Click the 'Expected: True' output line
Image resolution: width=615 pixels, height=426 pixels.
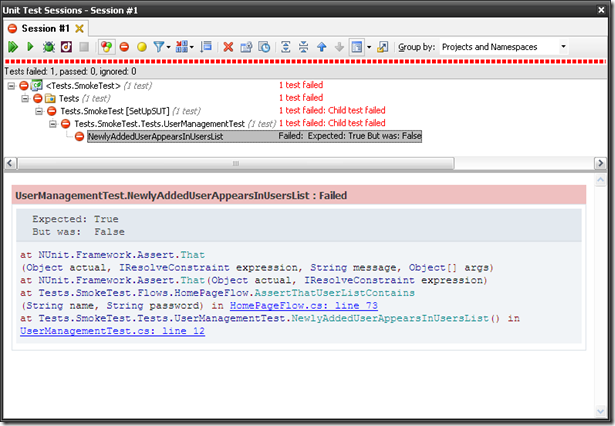click(x=75, y=219)
